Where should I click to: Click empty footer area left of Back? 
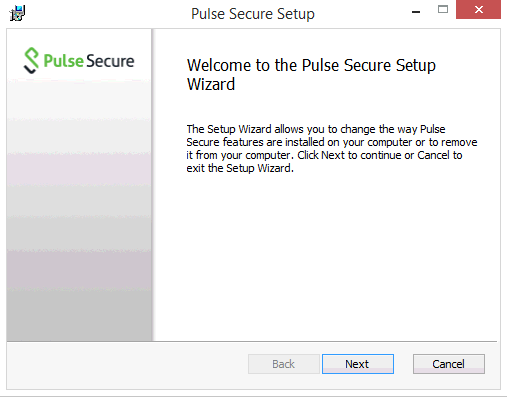(127, 365)
